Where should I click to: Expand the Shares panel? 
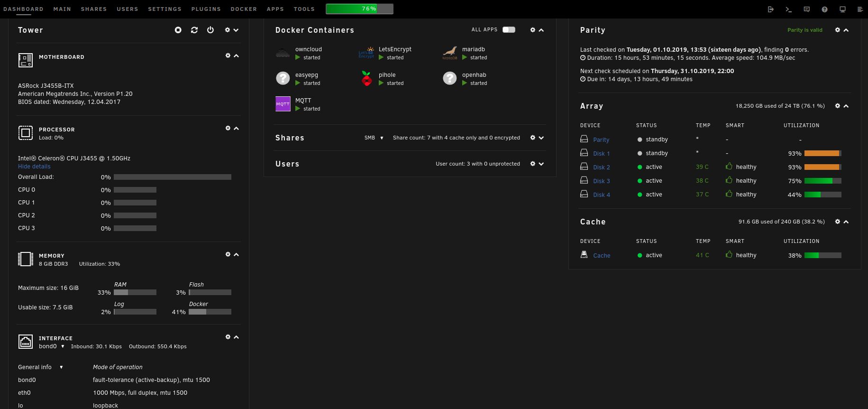point(541,138)
